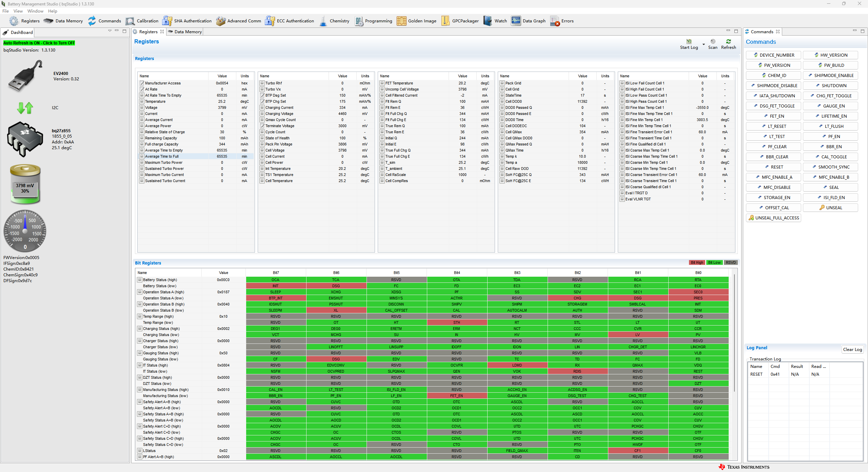Toggle icon beside Operation Status A (high)
Viewport: 868px width, 472px height.
point(139,292)
